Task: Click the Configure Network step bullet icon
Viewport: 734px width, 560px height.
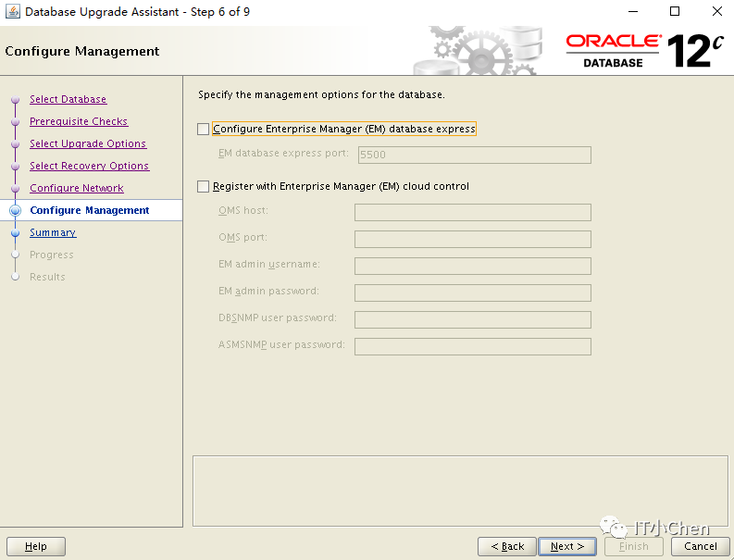Action: 16,188
